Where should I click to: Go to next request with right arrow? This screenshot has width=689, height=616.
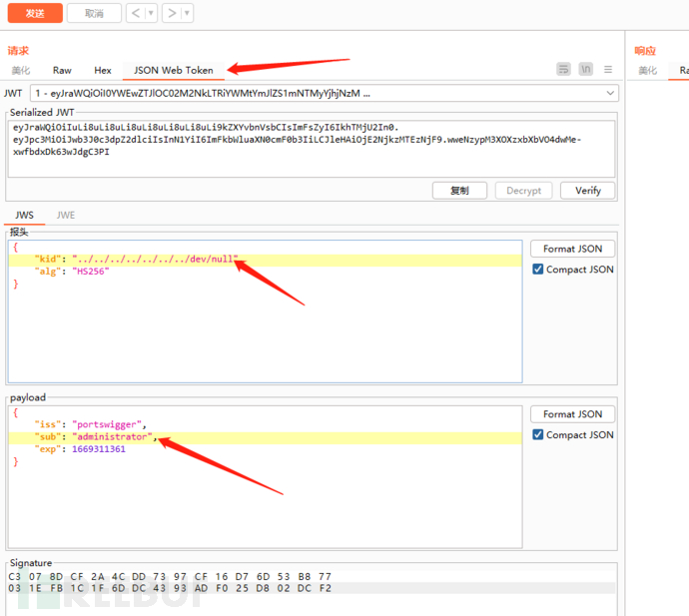click(x=172, y=13)
